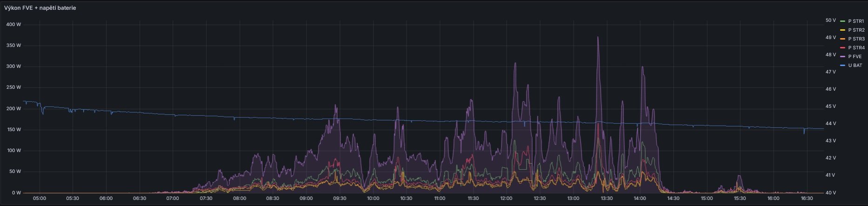Click the 06:30 time axis label
The height and width of the screenshot is (206, 868).
point(140,199)
